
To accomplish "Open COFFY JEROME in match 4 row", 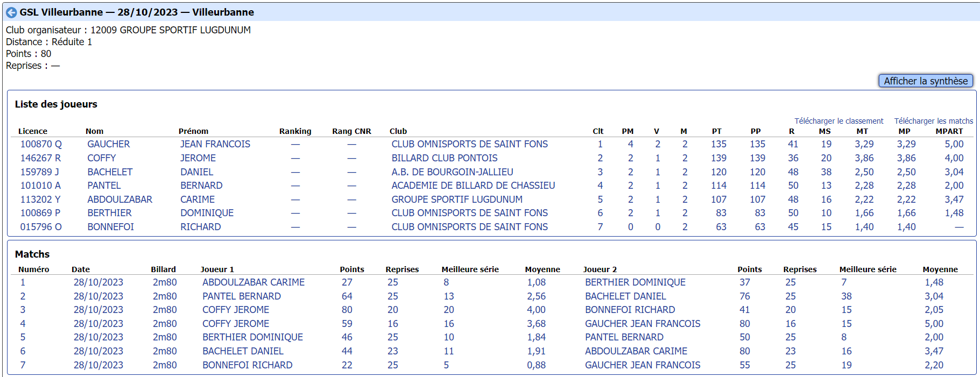I will [236, 324].
